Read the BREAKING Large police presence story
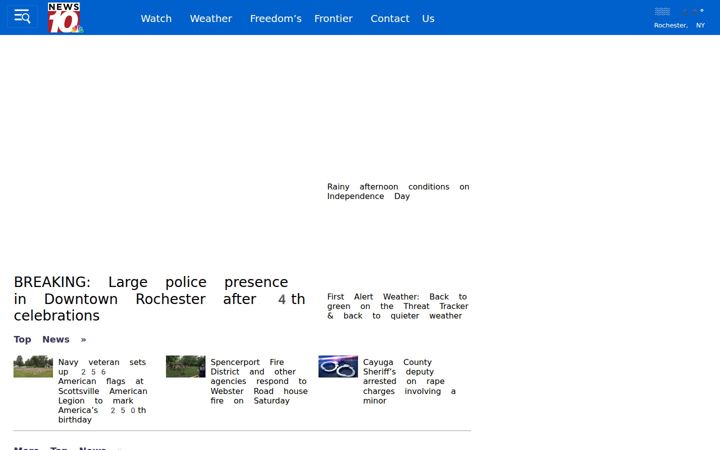This screenshot has height=450, width=720. coord(159,298)
